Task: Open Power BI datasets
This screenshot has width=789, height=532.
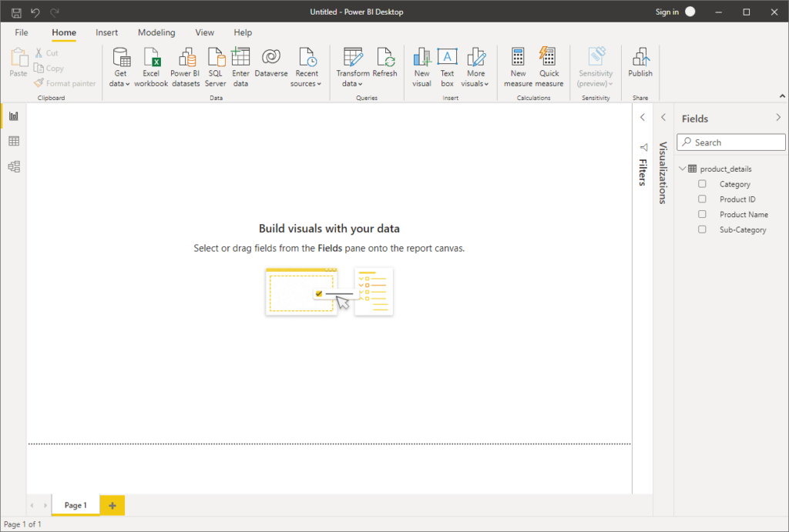Action: click(186, 68)
